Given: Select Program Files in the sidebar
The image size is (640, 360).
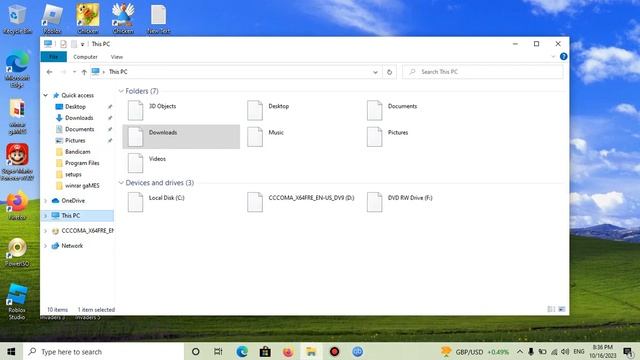Looking at the screenshot, I should coord(82,163).
